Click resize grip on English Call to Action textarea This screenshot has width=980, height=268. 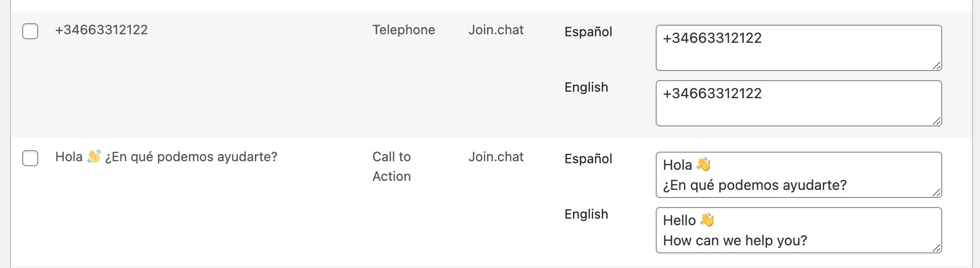pos(936,248)
